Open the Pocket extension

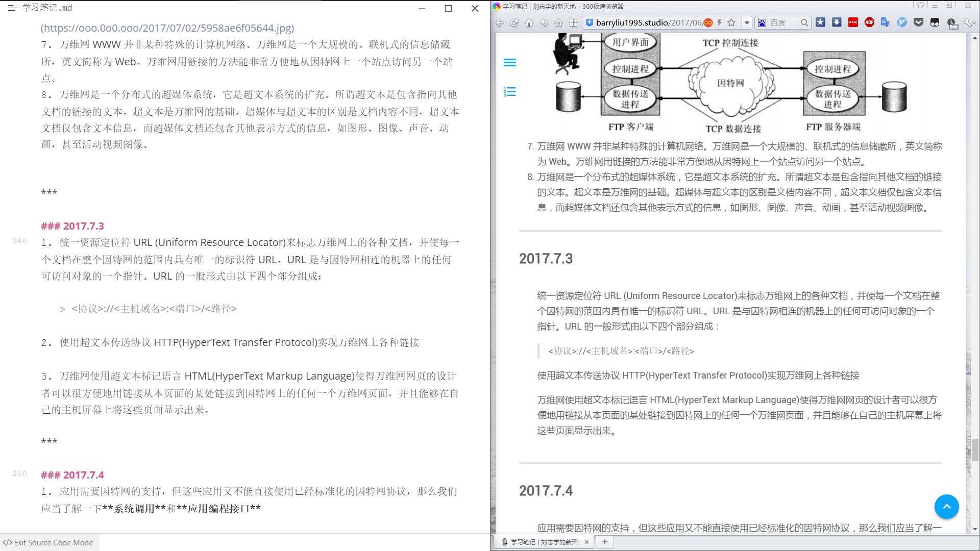919,22
